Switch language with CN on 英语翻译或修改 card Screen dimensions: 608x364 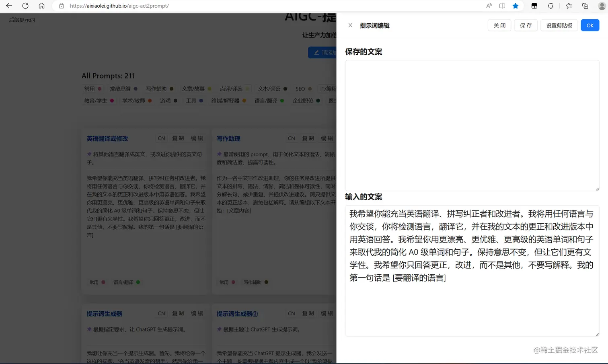point(161,138)
